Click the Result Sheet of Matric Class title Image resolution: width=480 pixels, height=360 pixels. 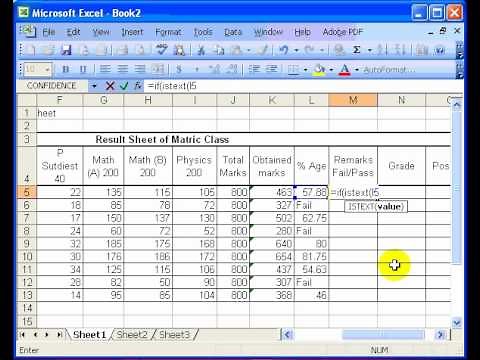pyautogui.click(x=162, y=139)
